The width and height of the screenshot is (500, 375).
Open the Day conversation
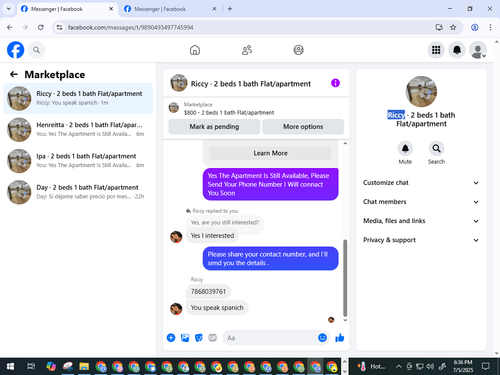(78, 192)
